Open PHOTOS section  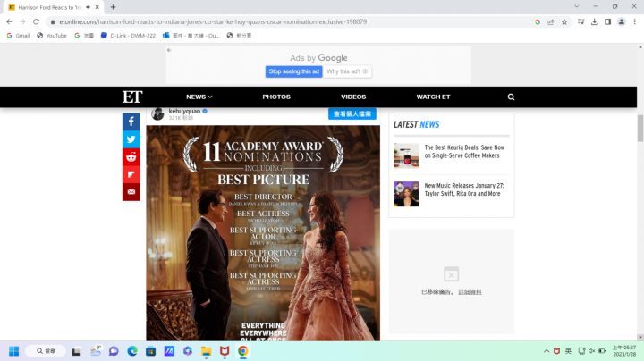pos(276,97)
